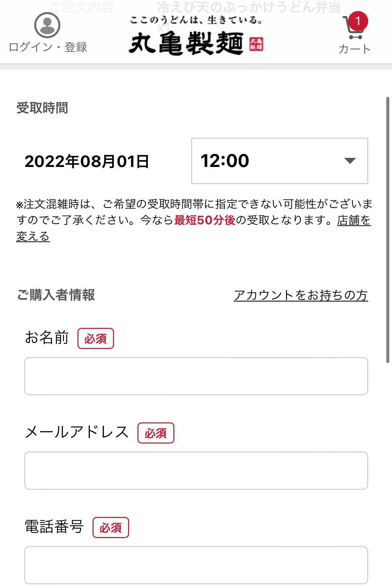Tap the small red seal logo stamp
Screen dimensions: 392x588
pos(256,44)
